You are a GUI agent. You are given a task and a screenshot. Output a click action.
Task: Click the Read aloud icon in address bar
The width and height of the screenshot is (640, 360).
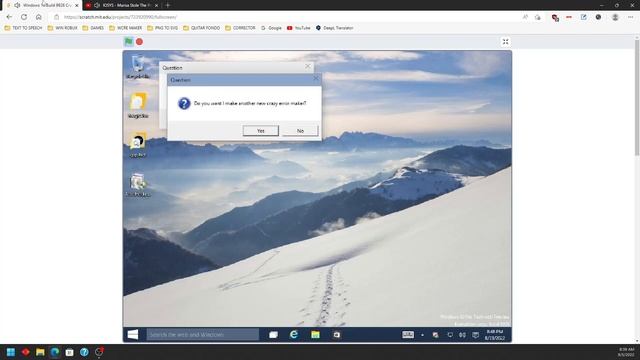pyautogui.click(x=525, y=17)
